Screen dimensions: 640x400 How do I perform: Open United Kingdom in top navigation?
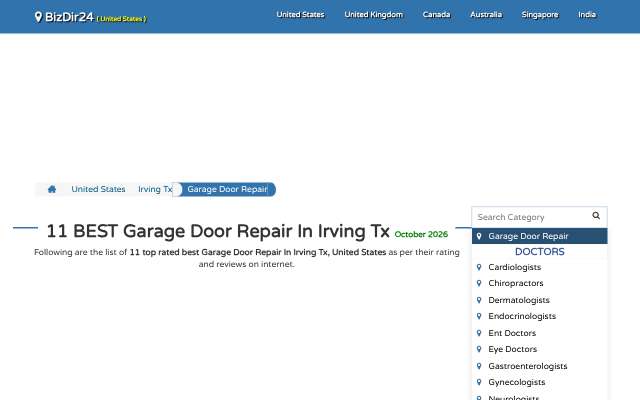point(373,15)
